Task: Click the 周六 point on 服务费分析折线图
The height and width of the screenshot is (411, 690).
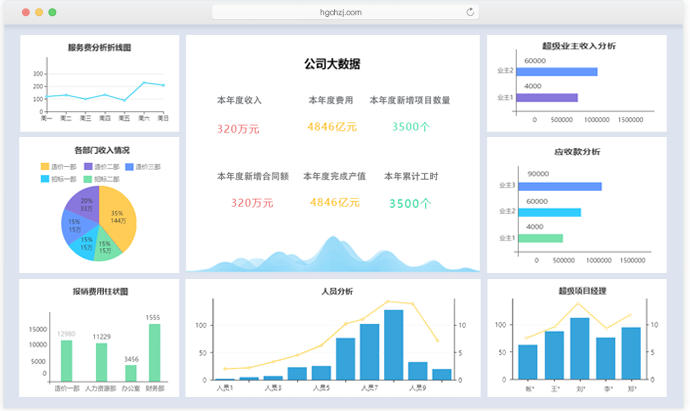Action: coord(144,83)
